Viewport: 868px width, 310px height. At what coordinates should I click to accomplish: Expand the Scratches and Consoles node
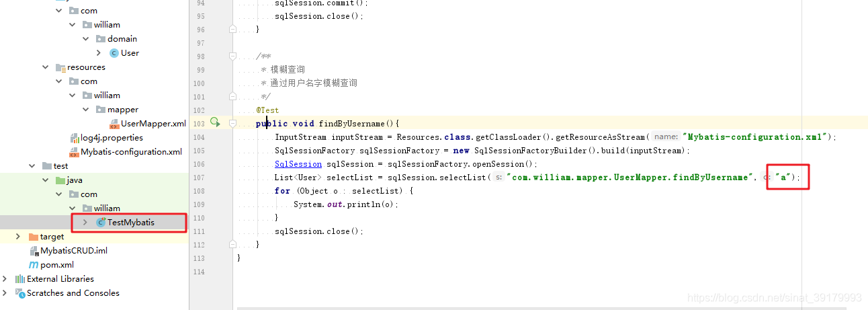(x=5, y=293)
